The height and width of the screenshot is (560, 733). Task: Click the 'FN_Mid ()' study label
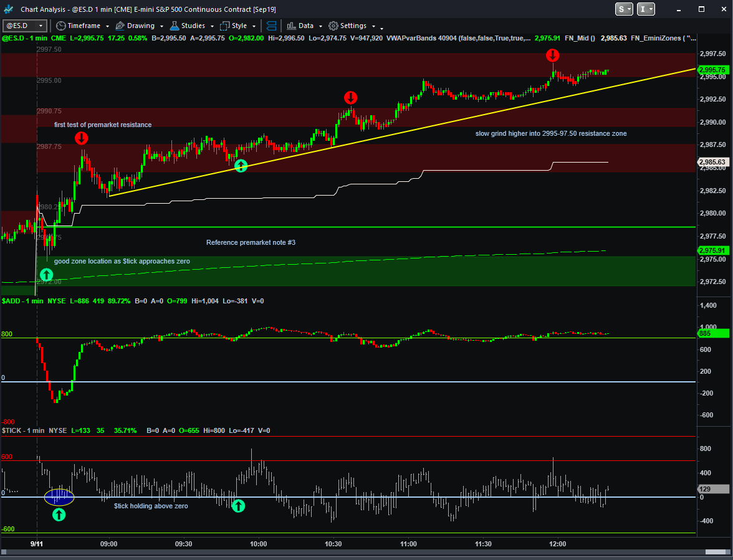click(580, 38)
